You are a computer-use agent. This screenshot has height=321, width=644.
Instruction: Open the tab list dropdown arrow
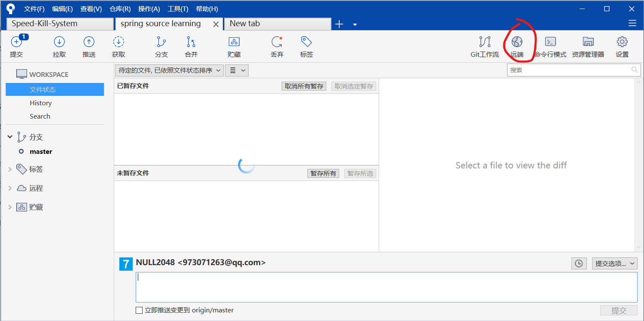coord(355,24)
